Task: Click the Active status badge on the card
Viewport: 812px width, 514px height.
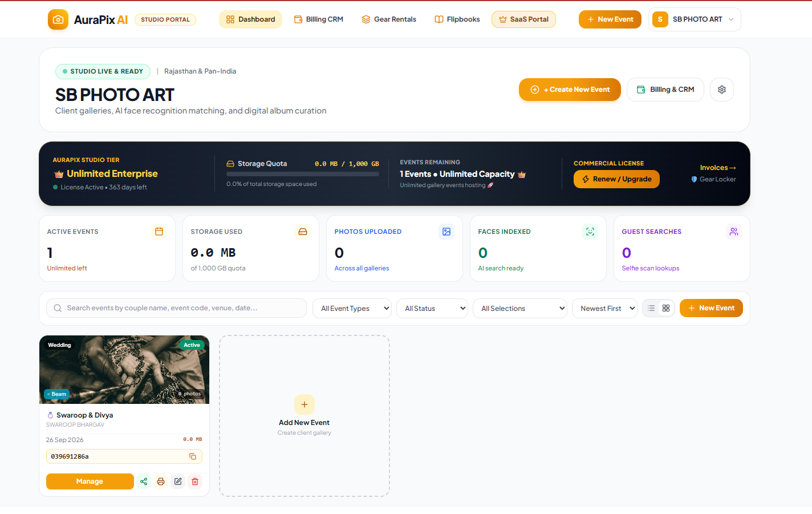Action: 192,345
